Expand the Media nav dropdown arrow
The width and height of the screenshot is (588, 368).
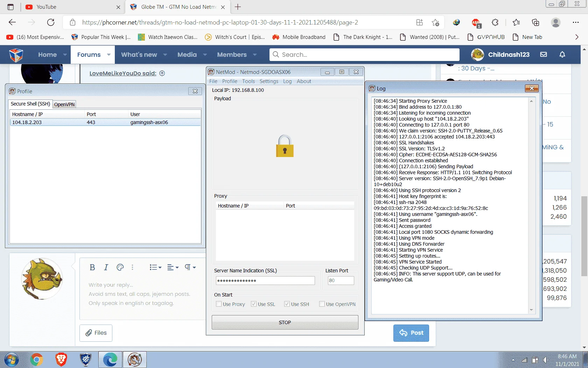click(x=205, y=55)
